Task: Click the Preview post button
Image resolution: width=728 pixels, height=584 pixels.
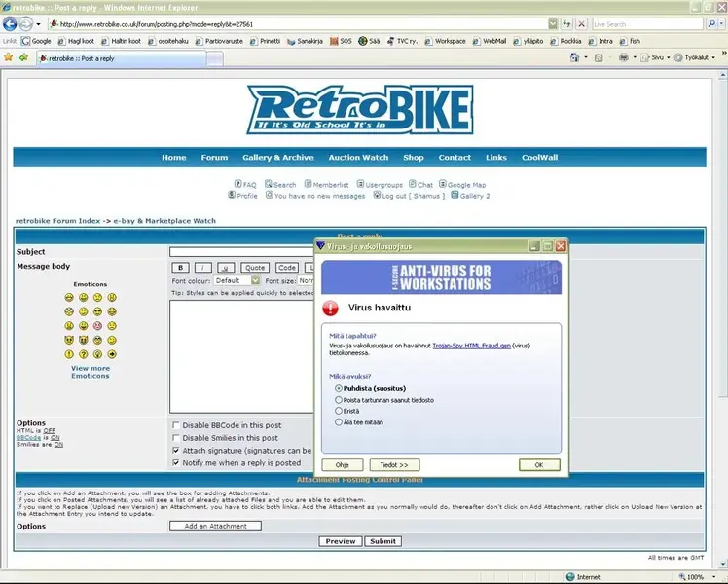Action: [x=341, y=541]
